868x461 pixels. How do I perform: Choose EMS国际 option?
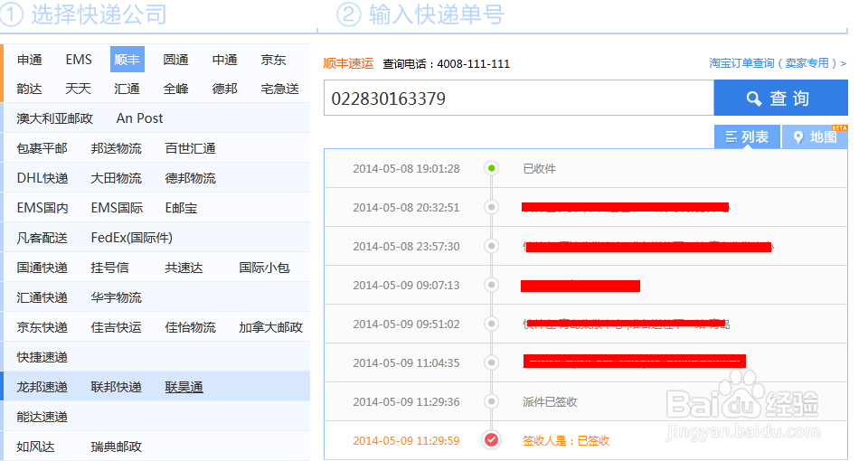pos(117,208)
